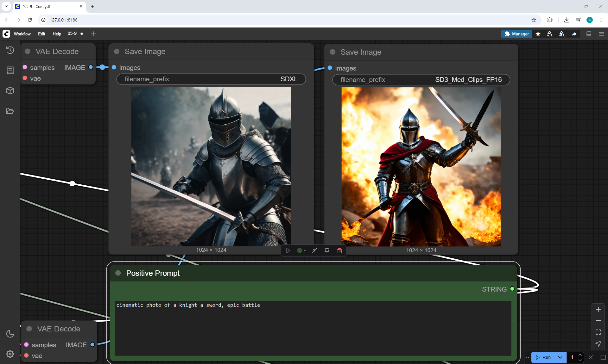This screenshot has height=364, width=608.
Task: Click the SD3_Med_Clips_FP16 filename_prefix field
Action: tap(421, 80)
